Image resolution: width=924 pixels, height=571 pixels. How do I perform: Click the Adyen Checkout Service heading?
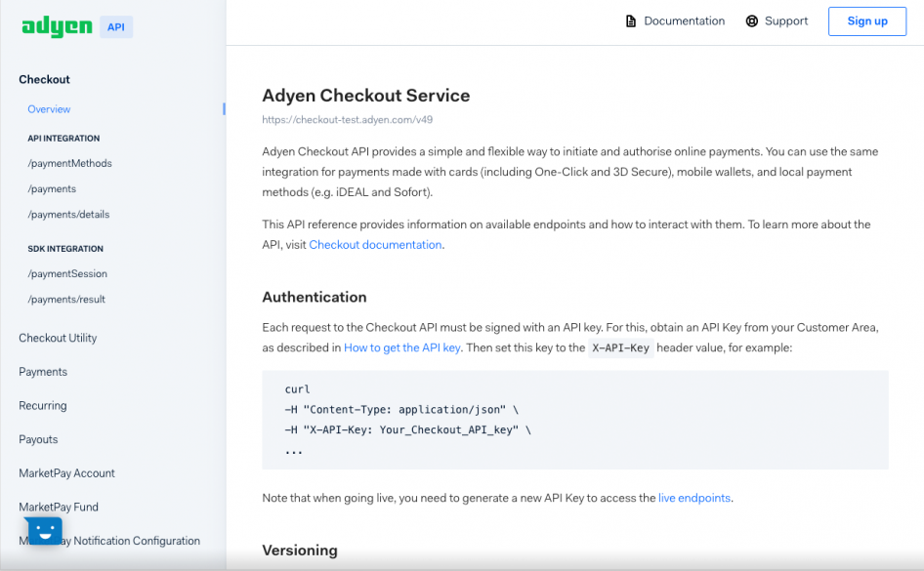tap(366, 96)
